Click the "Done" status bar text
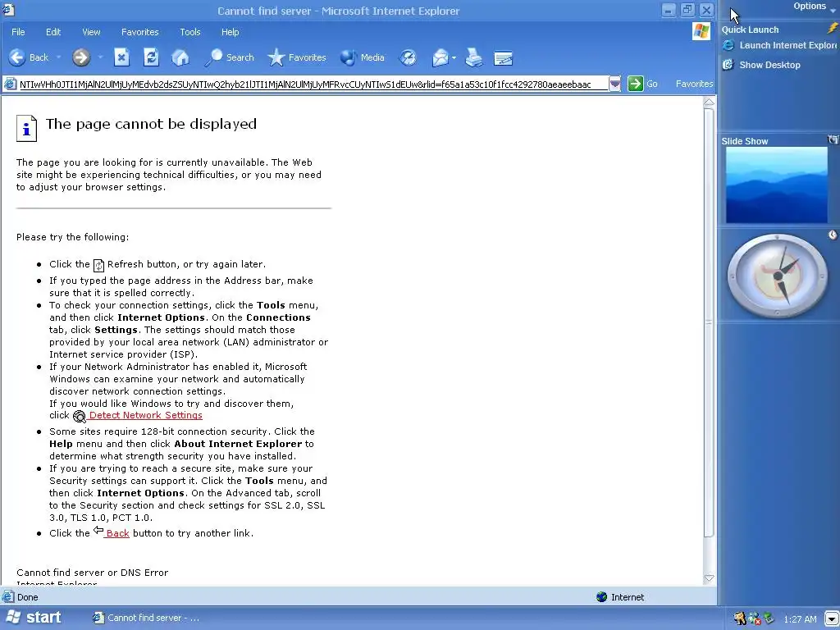The height and width of the screenshot is (630, 840). click(27, 597)
